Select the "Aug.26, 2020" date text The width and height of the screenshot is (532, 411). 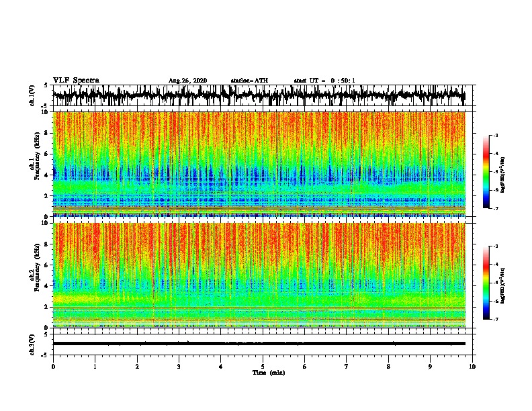click(x=187, y=81)
